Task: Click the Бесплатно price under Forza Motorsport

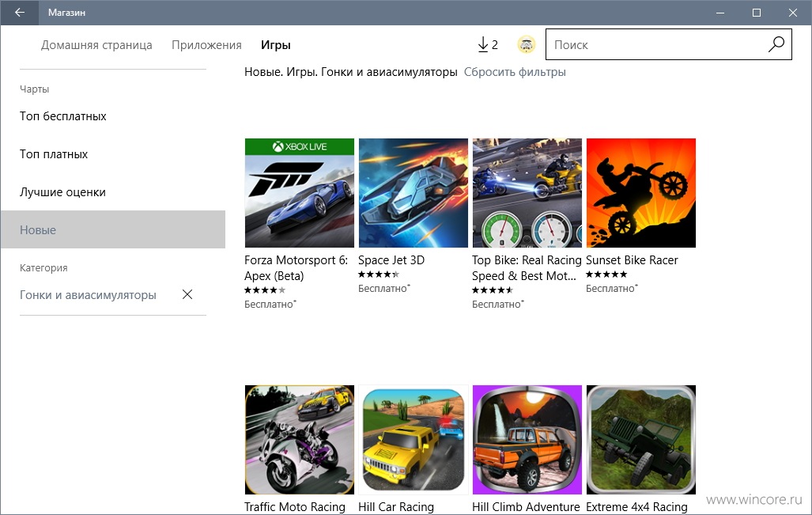Action: [x=270, y=304]
